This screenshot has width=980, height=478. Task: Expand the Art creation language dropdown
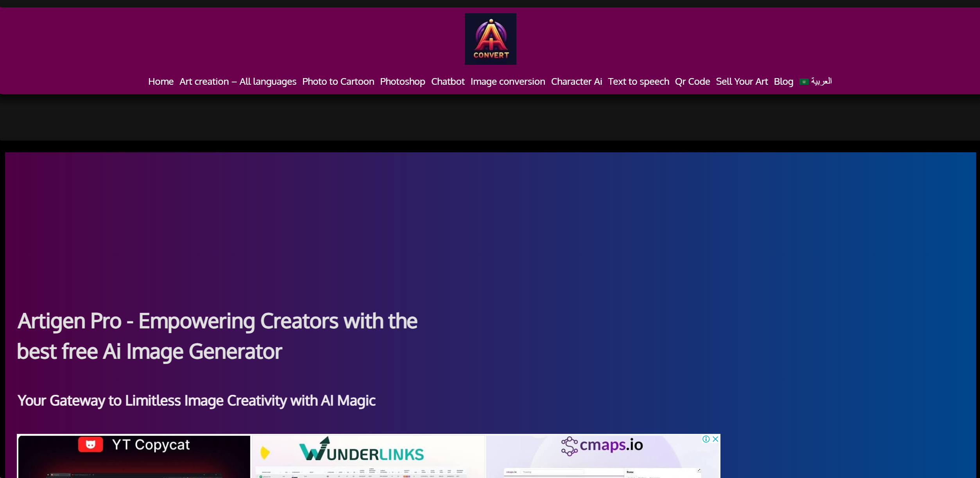238,81
